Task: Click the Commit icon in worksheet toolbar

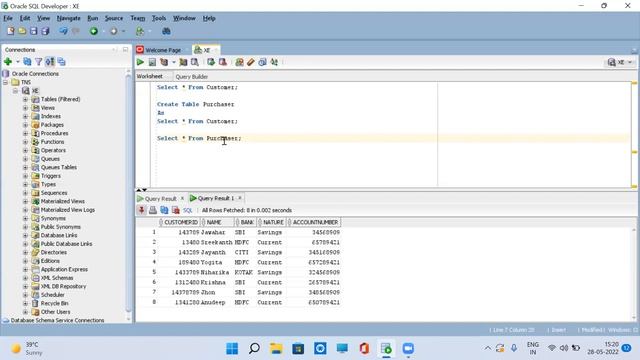Action: tap(211, 62)
